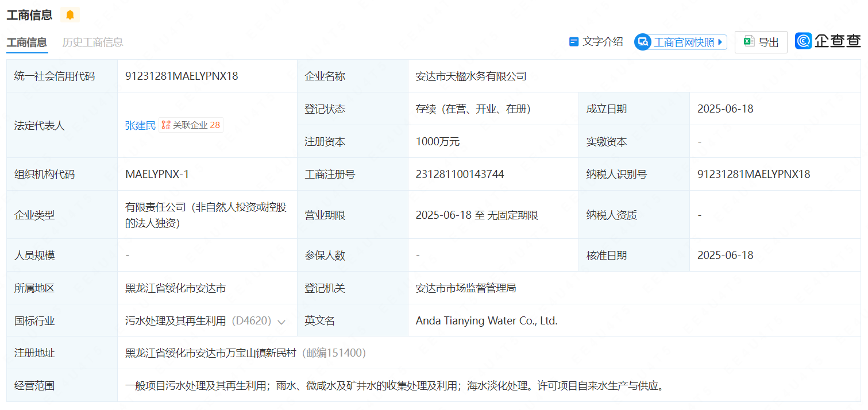
Task: Click the orange bell notification icon
Action: click(x=70, y=15)
